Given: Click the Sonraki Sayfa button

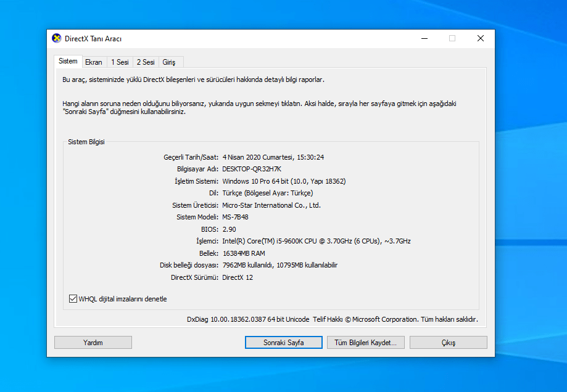Looking at the screenshot, I should pyautogui.click(x=284, y=343).
